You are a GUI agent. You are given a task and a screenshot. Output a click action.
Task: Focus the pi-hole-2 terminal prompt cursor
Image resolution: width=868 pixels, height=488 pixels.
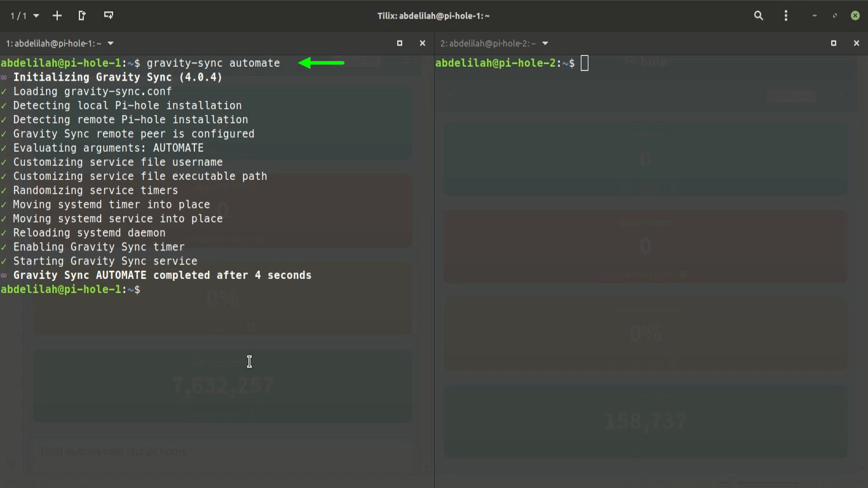click(585, 63)
